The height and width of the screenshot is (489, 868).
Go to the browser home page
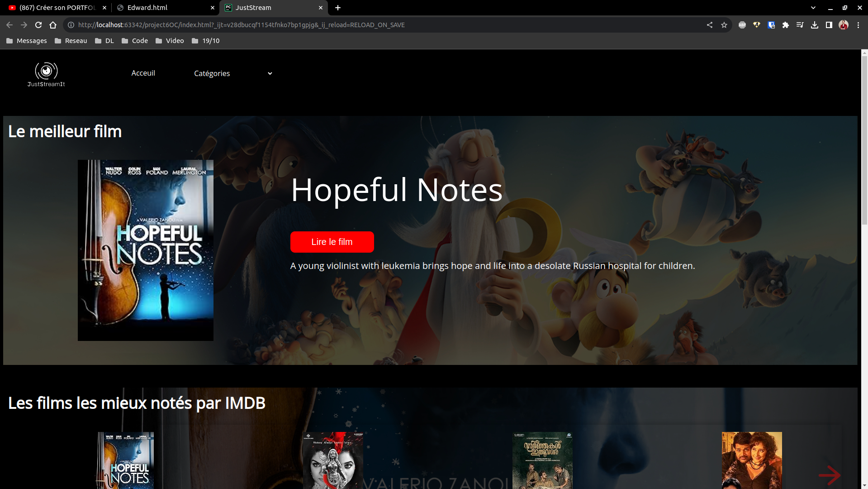tap(52, 25)
